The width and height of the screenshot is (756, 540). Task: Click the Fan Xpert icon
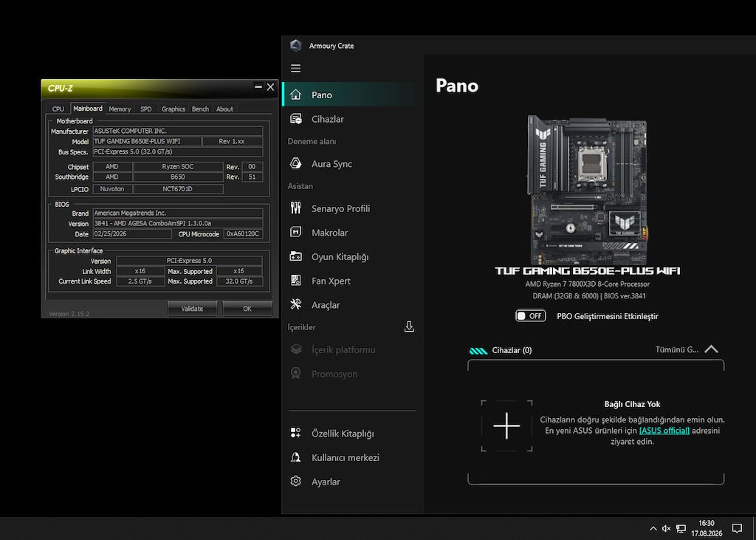295,281
